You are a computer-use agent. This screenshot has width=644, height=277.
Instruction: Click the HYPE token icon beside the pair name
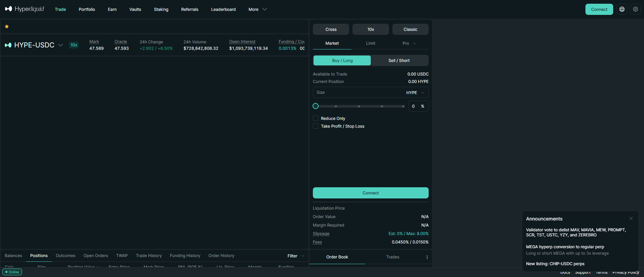click(8, 45)
